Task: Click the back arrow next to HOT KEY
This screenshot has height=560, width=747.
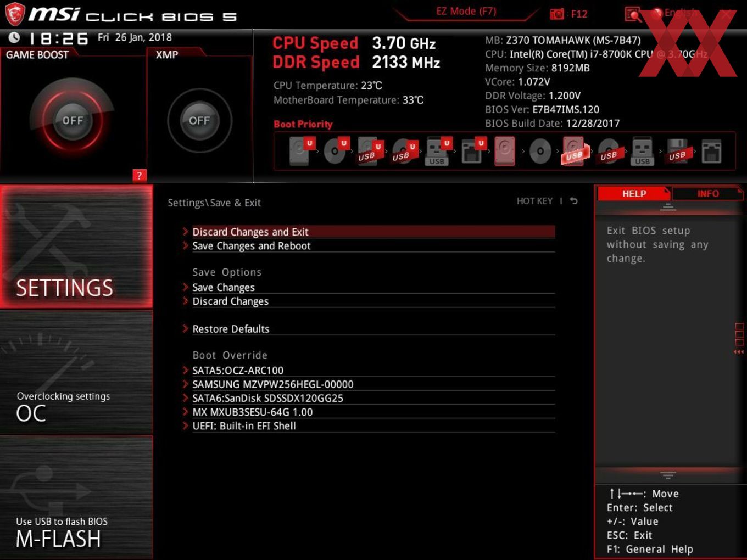Action: pos(573,201)
